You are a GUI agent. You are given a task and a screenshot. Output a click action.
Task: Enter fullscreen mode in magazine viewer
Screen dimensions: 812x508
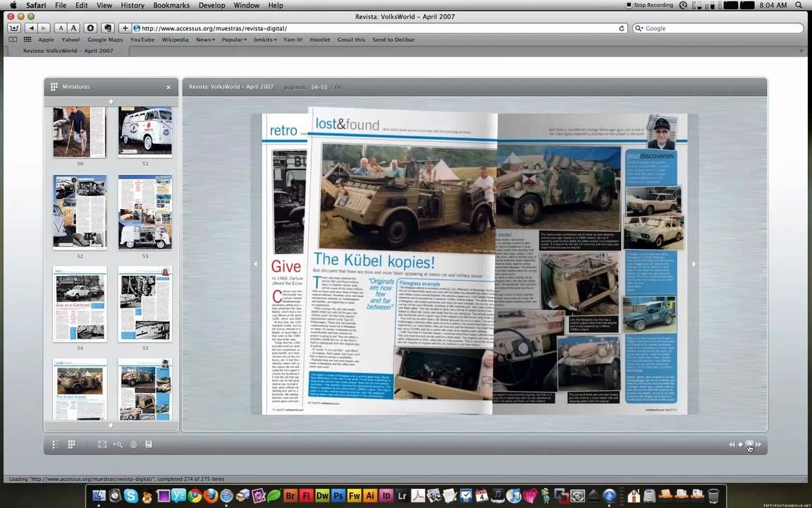pyautogui.click(x=102, y=445)
